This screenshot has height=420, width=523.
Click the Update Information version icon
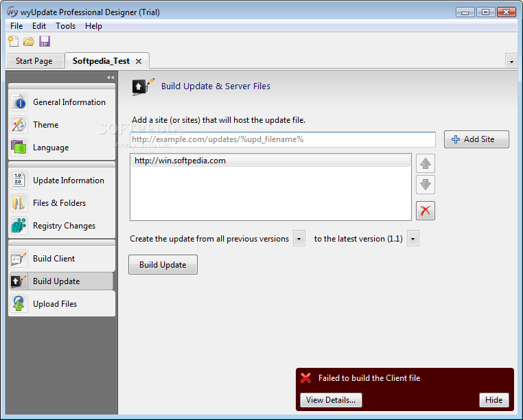(19, 180)
